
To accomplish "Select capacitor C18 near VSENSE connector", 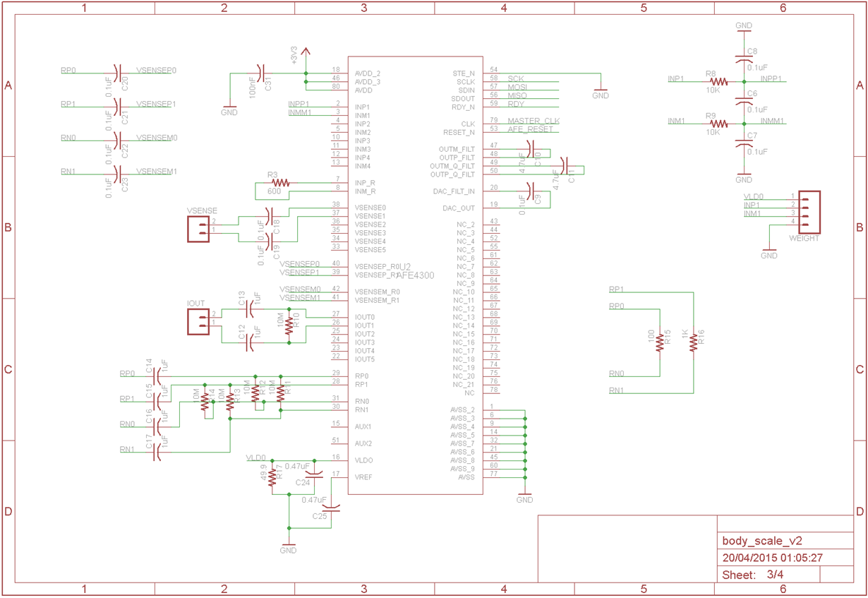I will [269, 215].
